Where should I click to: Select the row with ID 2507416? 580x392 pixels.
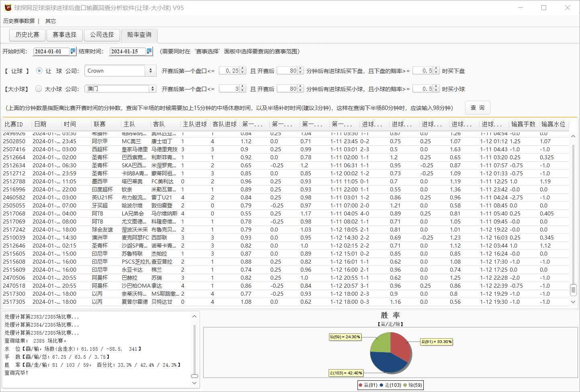click(286, 149)
